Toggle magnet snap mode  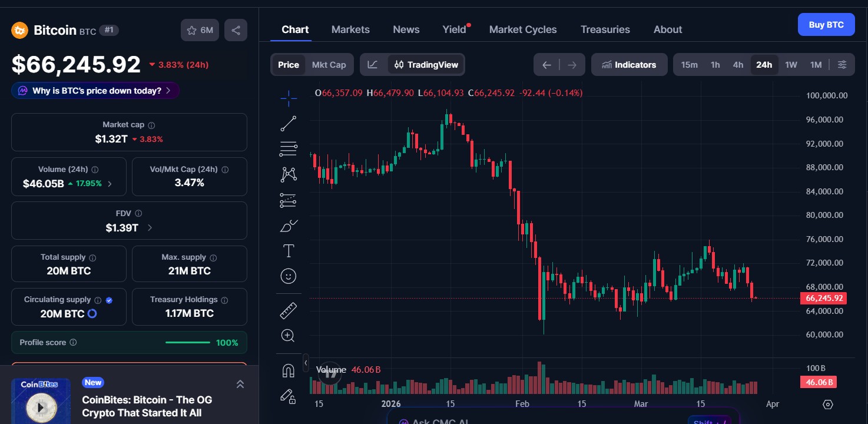tap(288, 370)
